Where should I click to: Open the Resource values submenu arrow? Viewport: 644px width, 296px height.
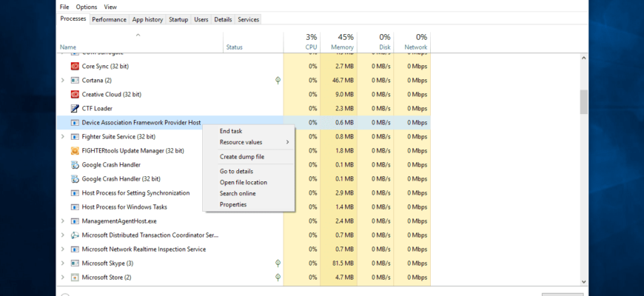coord(287,142)
